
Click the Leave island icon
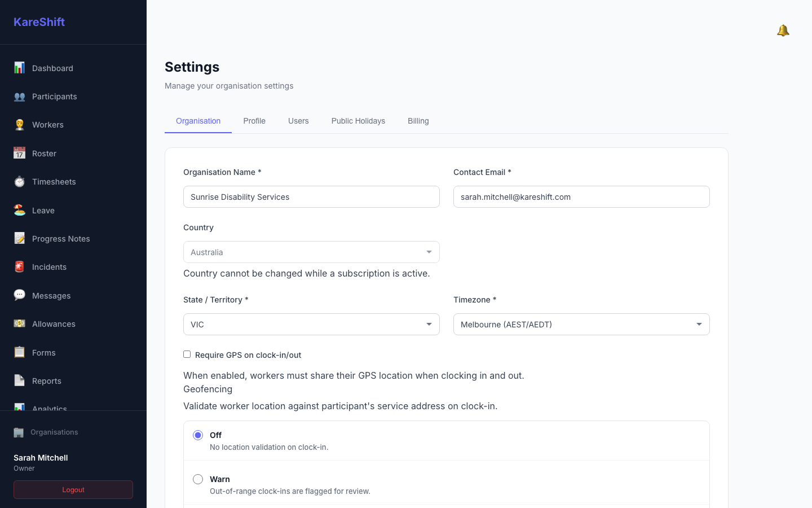pyautogui.click(x=19, y=210)
